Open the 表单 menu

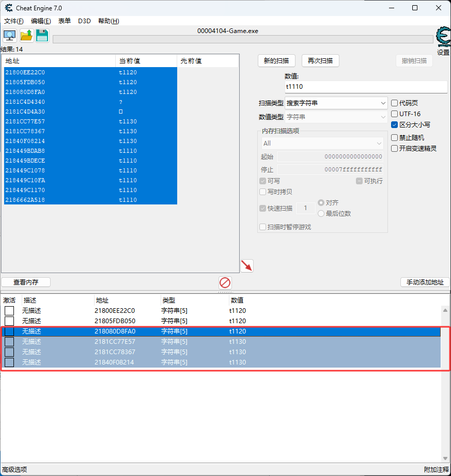(65, 21)
